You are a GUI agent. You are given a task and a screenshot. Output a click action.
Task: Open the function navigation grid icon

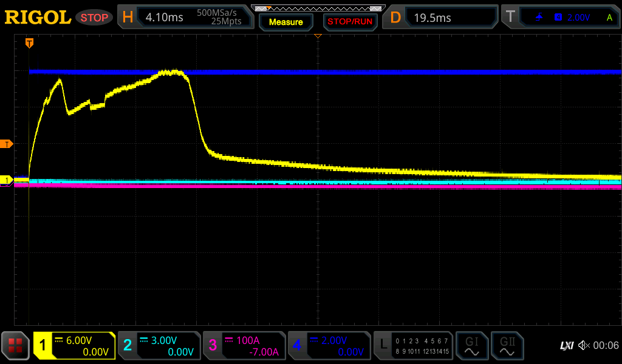pos(15,346)
